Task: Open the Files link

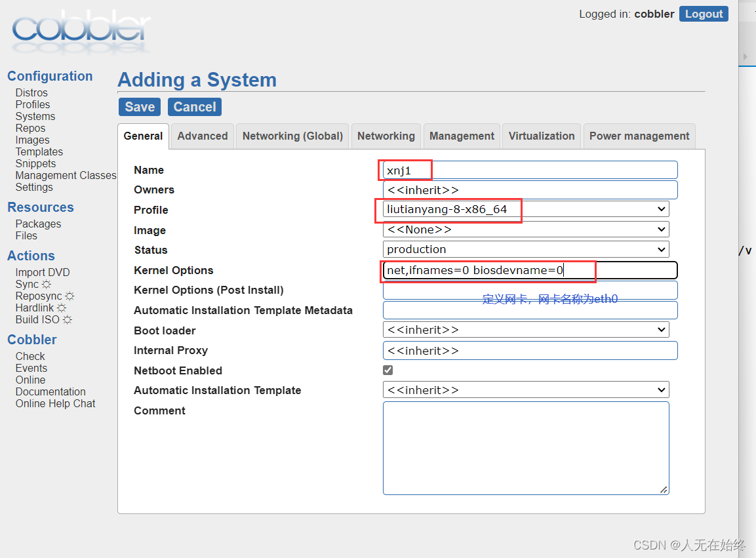Action: click(x=26, y=235)
